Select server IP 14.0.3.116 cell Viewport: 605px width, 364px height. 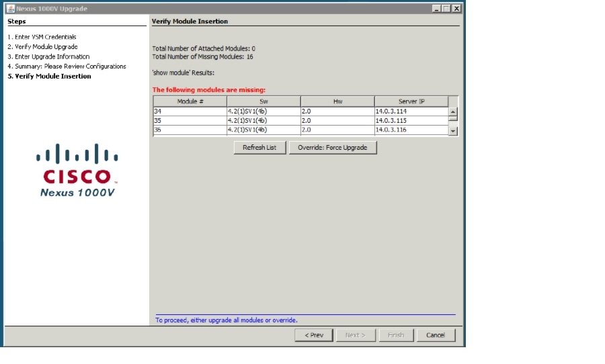pos(411,130)
